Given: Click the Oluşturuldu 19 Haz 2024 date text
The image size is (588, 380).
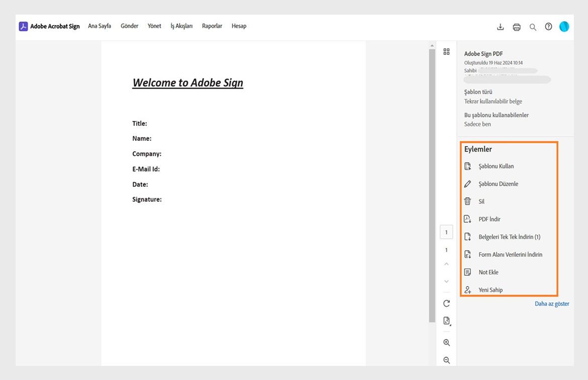Looking at the screenshot, I should pyautogui.click(x=493, y=62).
